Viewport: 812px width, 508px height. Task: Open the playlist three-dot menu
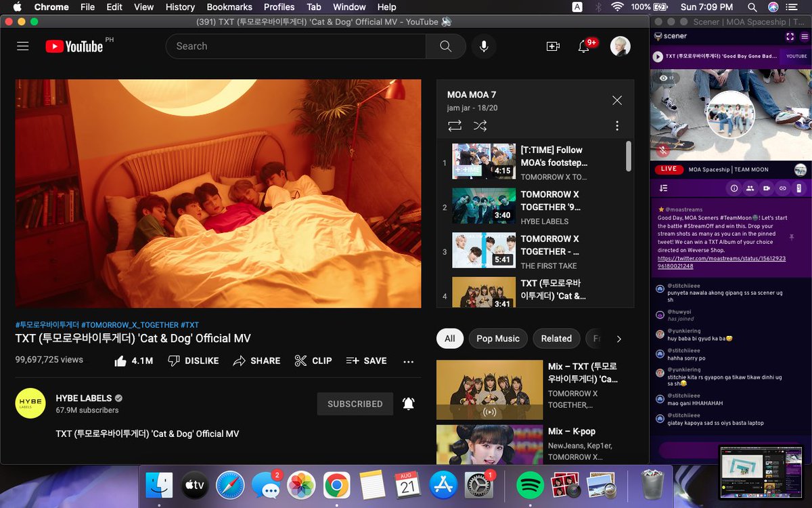coord(616,125)
